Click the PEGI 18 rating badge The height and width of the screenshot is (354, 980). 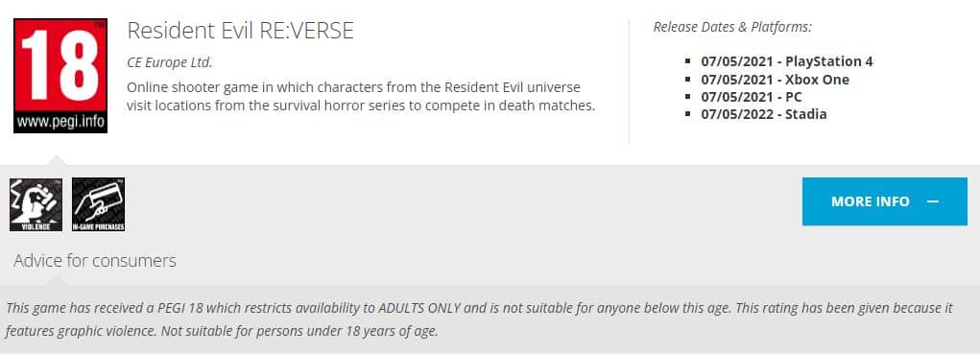(x=60, y=76)
